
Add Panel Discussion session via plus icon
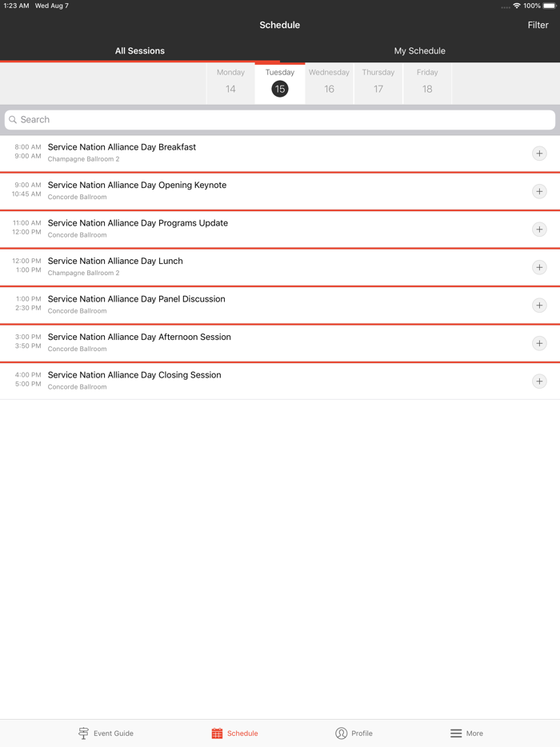click(x=539, y=306)
